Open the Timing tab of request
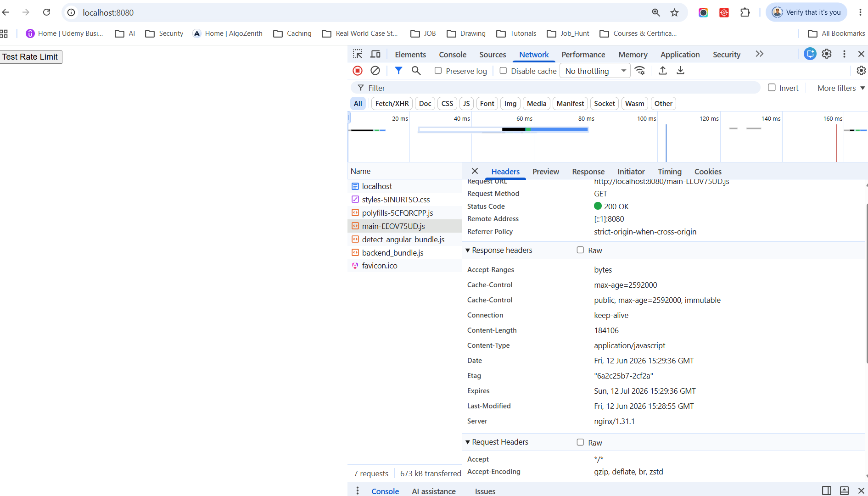This screenshot has height=496, width=868. click(670, 172)
